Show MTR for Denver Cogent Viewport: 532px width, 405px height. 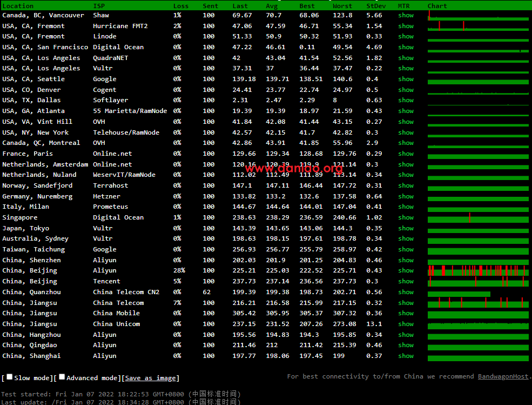406,90
